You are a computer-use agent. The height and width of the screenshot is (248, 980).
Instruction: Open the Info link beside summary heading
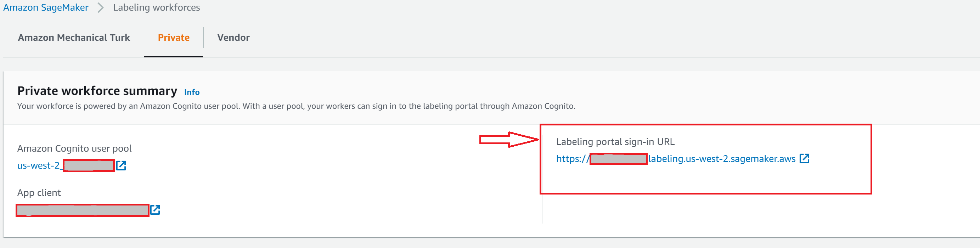(x=192, y=92)
